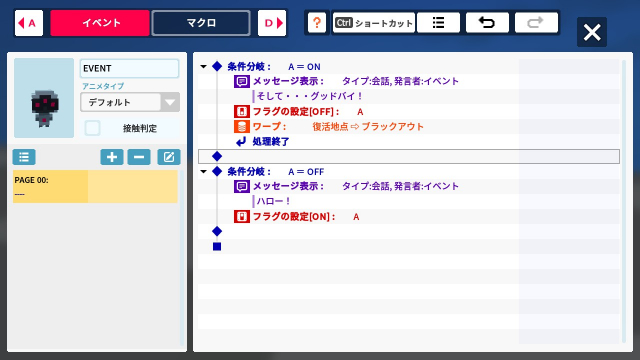Click the Ctrl ショートカット button
Screen dimensions: 640x360
[x=373, y=22]
